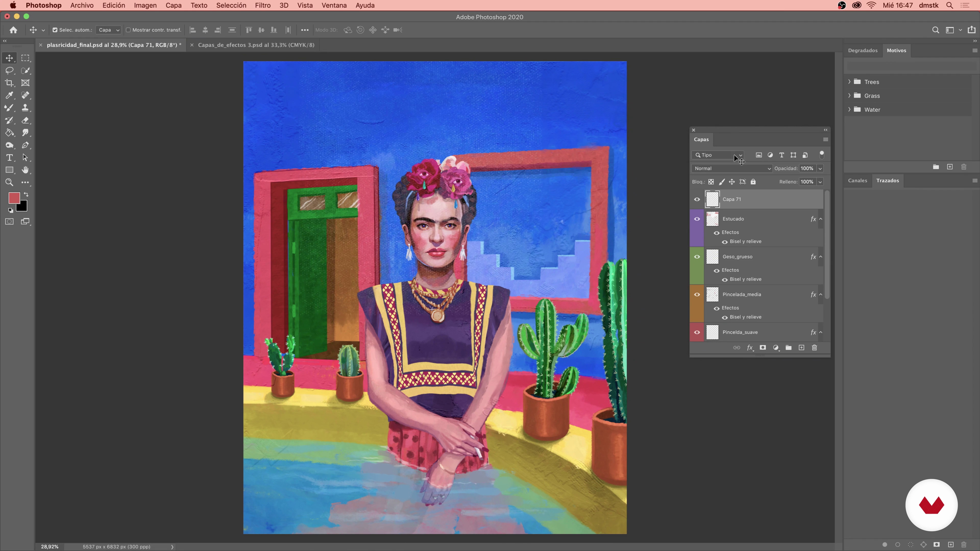
Task: Select the Smudge tool
Action: [25, 133]
